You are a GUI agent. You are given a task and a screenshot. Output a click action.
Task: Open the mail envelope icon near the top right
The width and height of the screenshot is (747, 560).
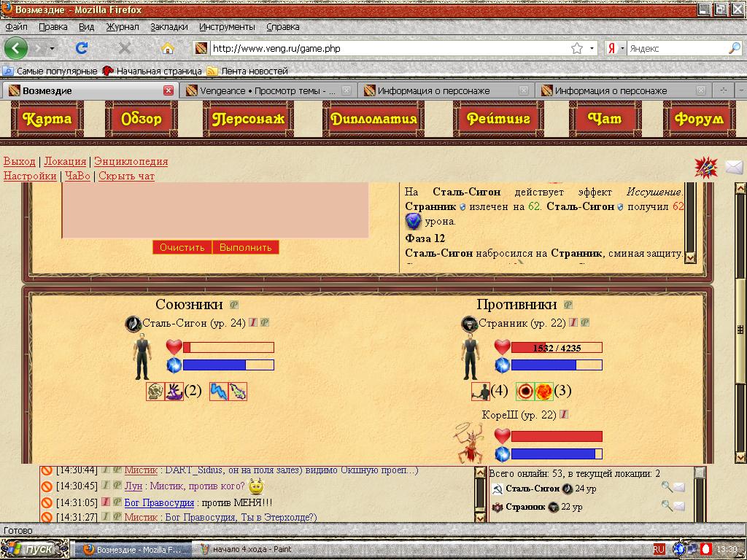tap(734, 168)
